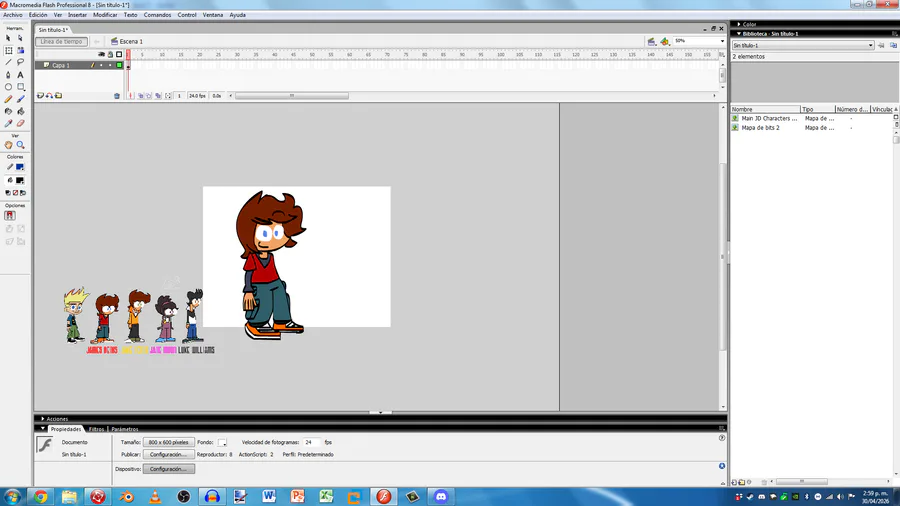Image resolution: width=900 pixels, height=506 pixels.
Task: Open the Edit Scene dropdown icon
Action: (651, 41)
